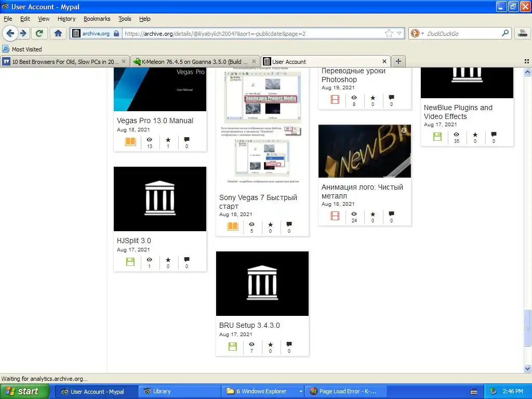Close the User Account tab
This screenshot has height=399, width=532.
[384, 61]
